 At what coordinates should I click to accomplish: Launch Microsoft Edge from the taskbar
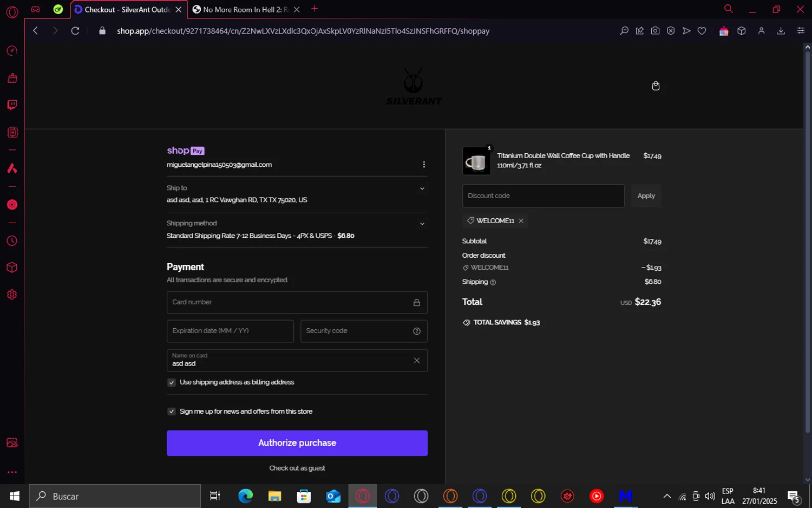[246, 496]
